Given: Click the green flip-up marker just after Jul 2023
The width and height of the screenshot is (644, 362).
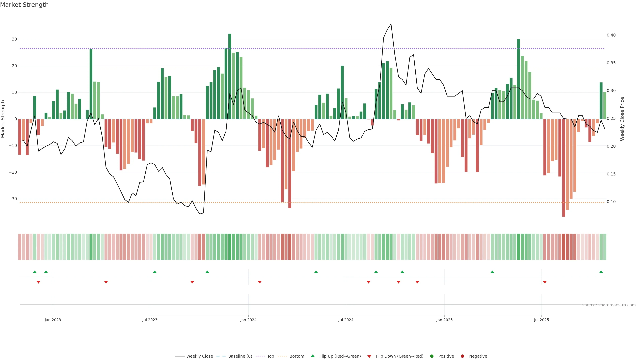Looking at the screenshot, I should pyautogui.click(x=155, y=272).
